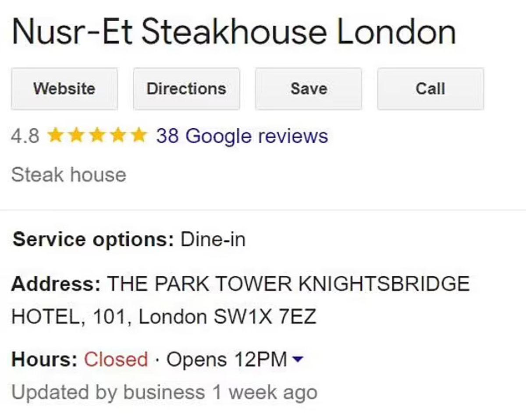Click the Service options label
526x420 pixels.
point(93,240)
